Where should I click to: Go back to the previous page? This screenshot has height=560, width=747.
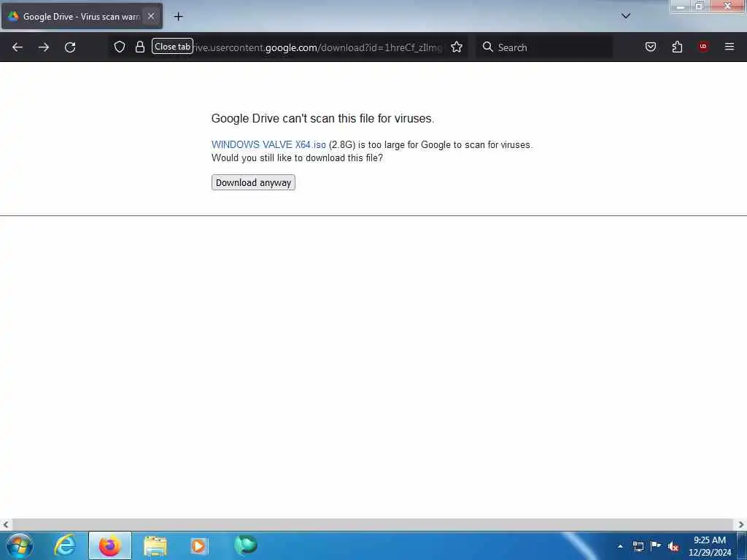point(18,47)
